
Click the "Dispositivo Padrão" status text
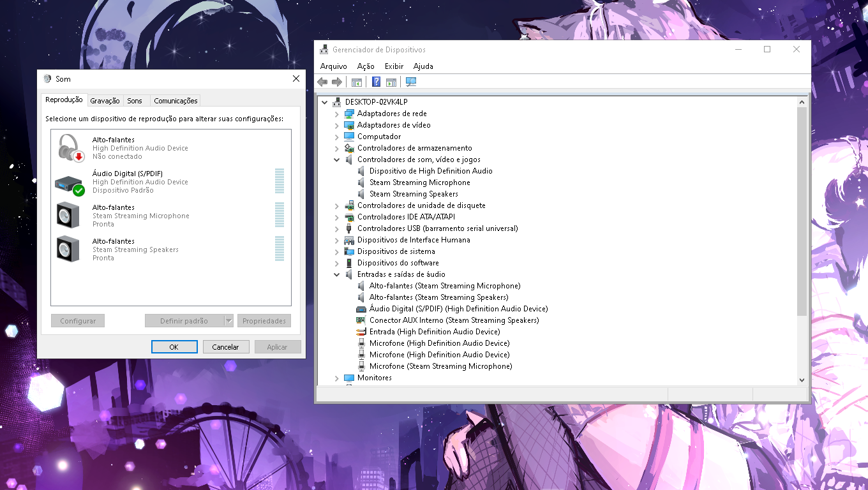(x=123, y=190)
